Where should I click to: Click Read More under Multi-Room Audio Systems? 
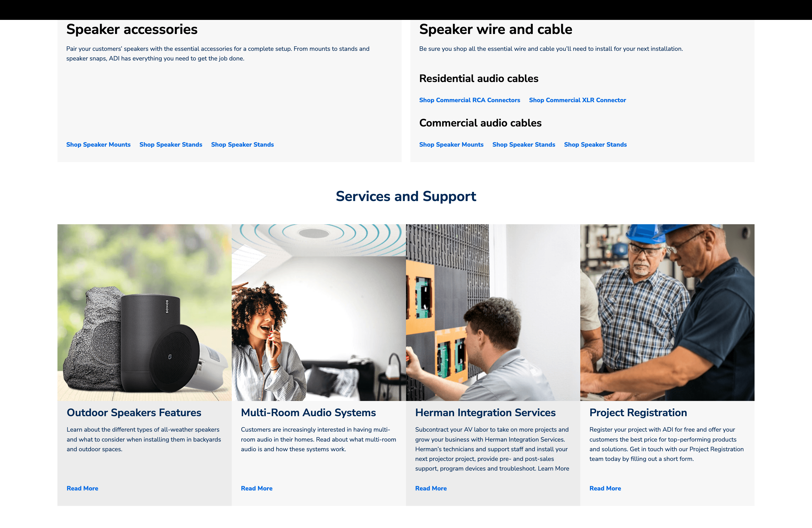click(257, 489)
